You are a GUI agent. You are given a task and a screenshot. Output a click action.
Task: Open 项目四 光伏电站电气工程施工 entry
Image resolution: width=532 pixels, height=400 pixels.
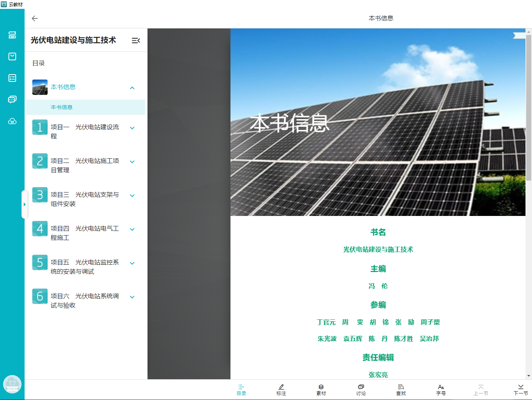(85, 233)
